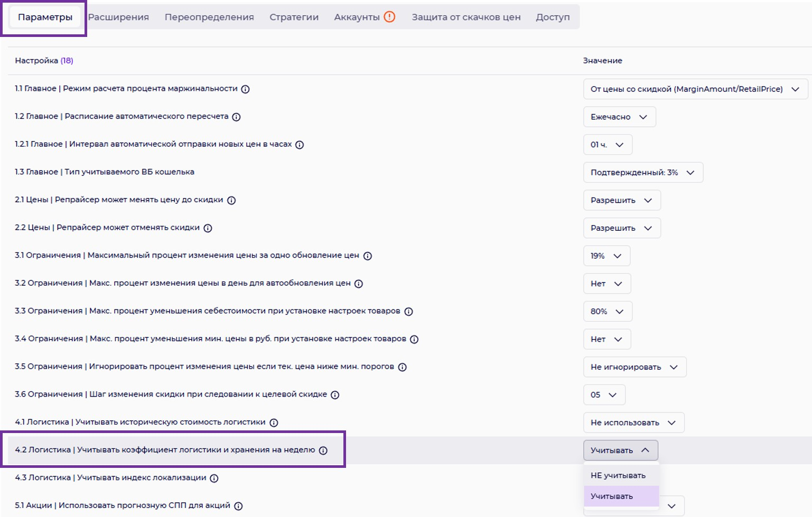Select the НЕ учитывать option
The image size is (812, 517).
(x=618, y=475)
